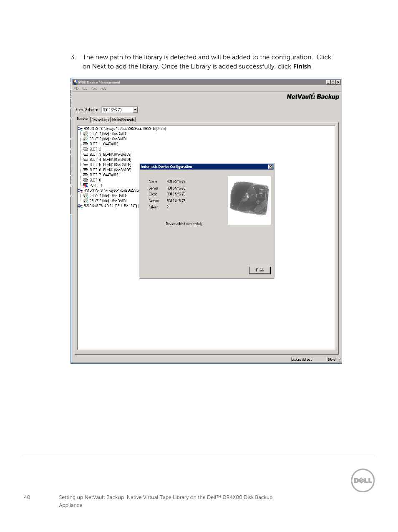Select the R310-SYS-78 4-0.5.1 DELL PV-124T row
This screenshot has height=532, width=398.
[111, 206]
